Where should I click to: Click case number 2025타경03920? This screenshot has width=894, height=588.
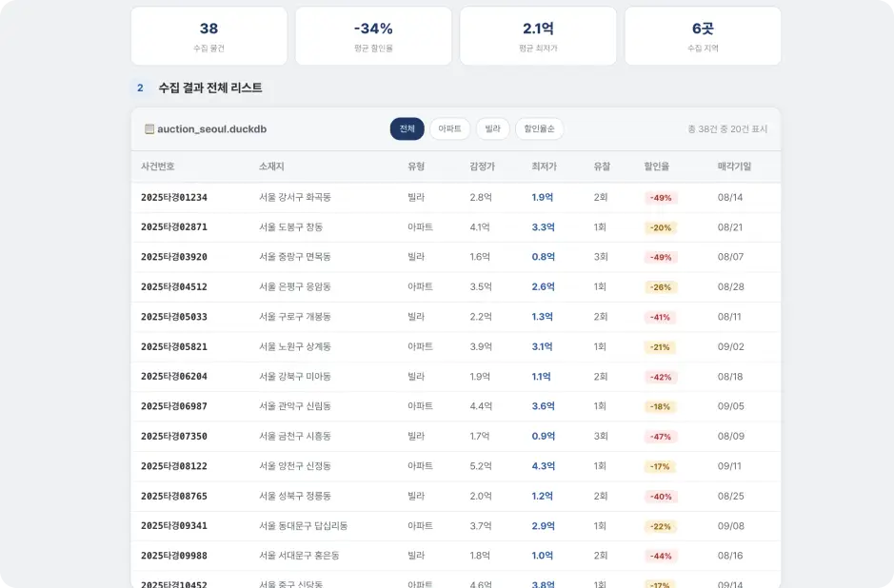pyautogui.click(x=174, y=257)
